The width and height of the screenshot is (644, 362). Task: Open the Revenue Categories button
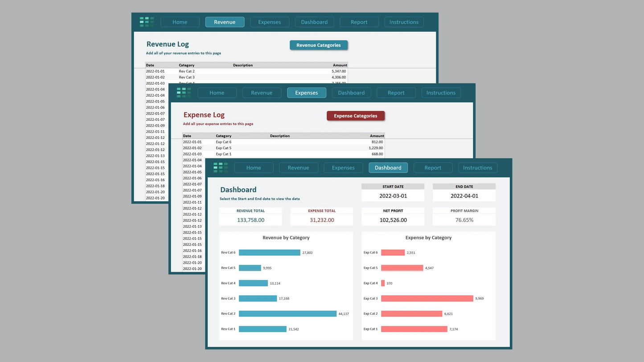tap(318, 45)
